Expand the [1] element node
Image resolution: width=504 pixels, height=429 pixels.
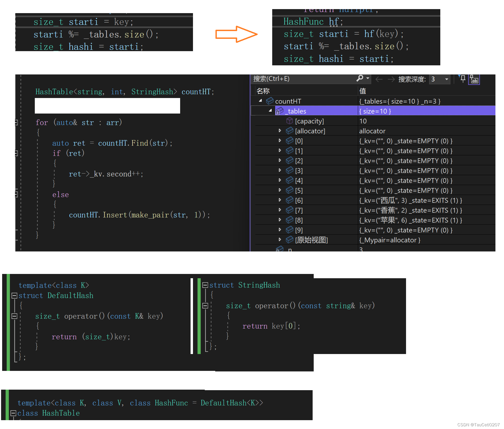[x=280, y=150]
